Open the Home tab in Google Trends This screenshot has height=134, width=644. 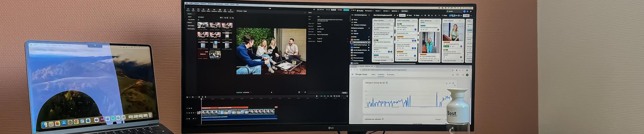tap(373, 74)
